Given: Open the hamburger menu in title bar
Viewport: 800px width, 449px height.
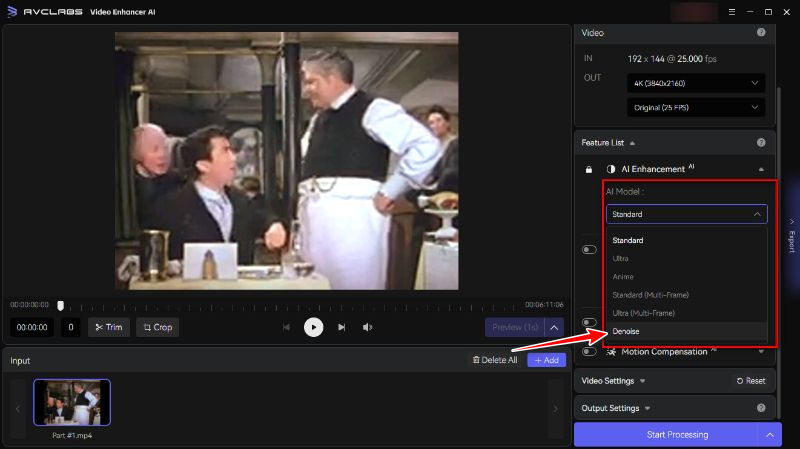Looking at the screenshot, I should (x=732, y=12).
